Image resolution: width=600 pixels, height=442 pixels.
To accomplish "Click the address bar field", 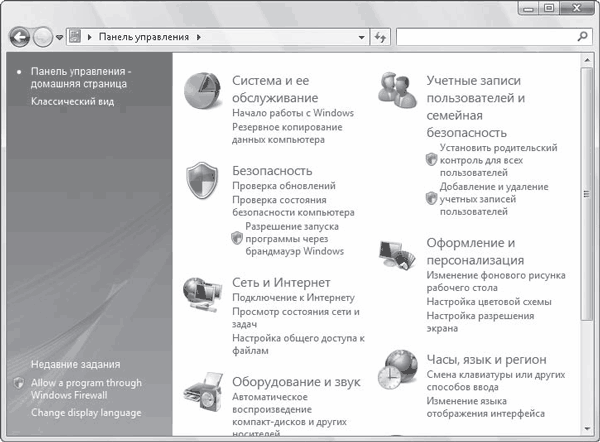I will click(x=218, y=37).
